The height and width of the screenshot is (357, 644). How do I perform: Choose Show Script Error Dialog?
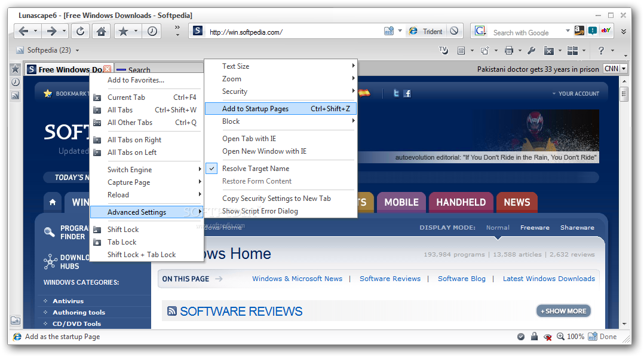click(x=281, y=211)
